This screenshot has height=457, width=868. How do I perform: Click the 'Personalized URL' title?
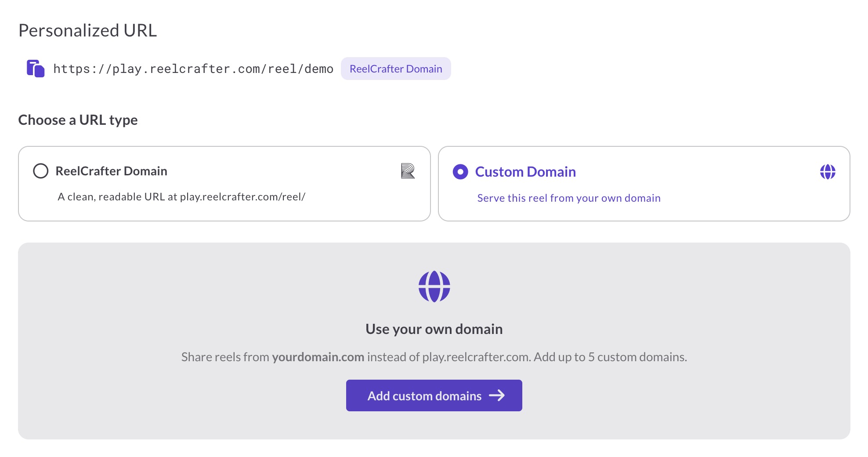87,30
